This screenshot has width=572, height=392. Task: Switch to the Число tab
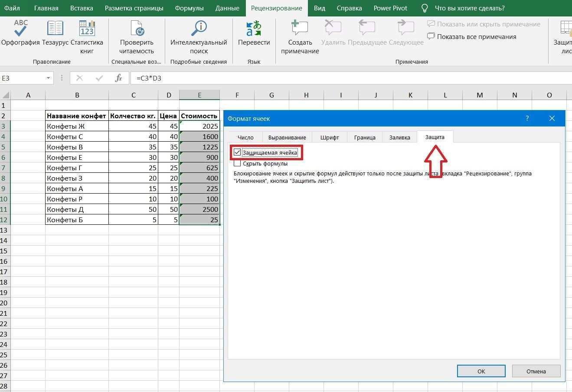point(245,137)
